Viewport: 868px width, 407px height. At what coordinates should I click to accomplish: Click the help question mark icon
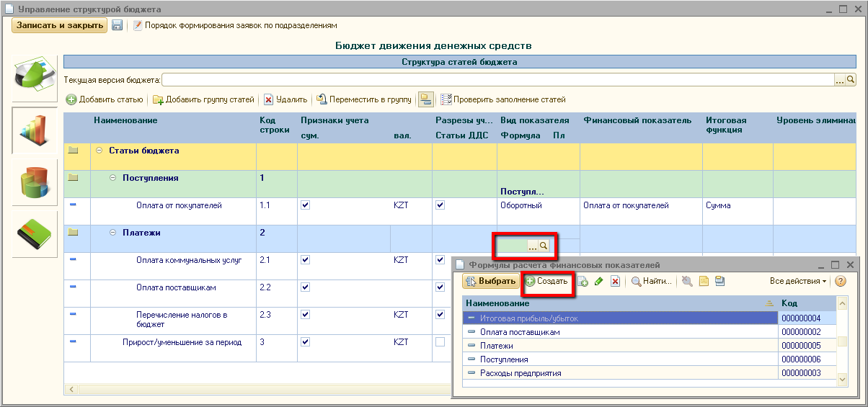840,281
